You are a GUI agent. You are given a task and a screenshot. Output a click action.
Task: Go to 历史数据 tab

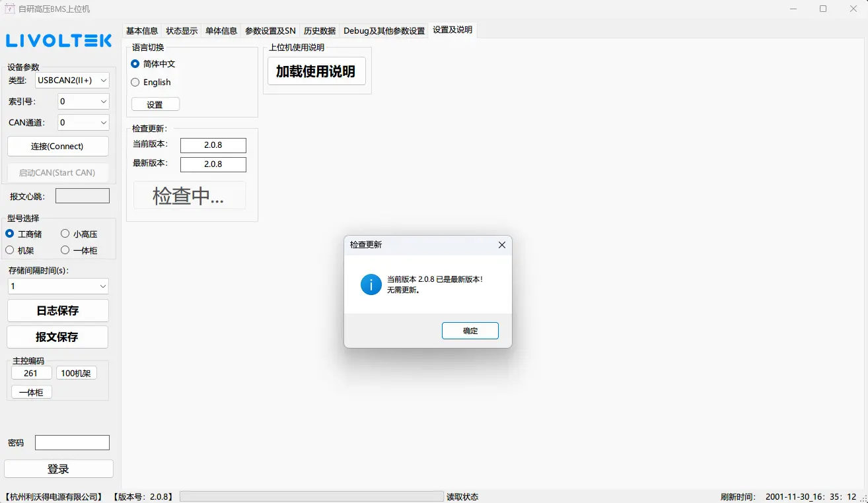(320, 31)
